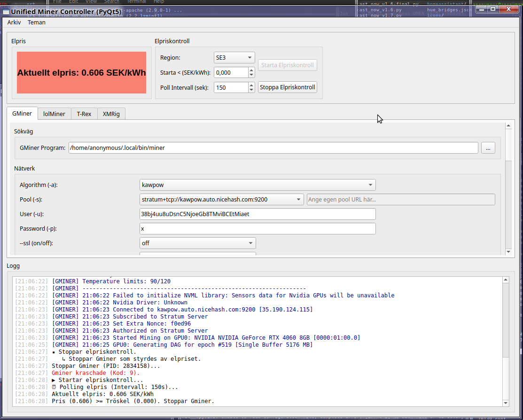
Task: Click the User (-u) wallet address field
Action: pyautogui.click(x=257, y=214)
